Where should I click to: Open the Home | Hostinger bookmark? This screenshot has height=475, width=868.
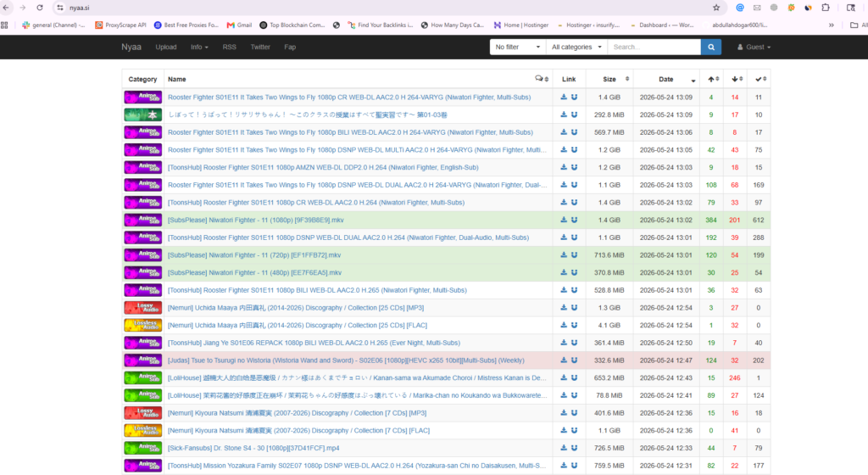[521, 25]
